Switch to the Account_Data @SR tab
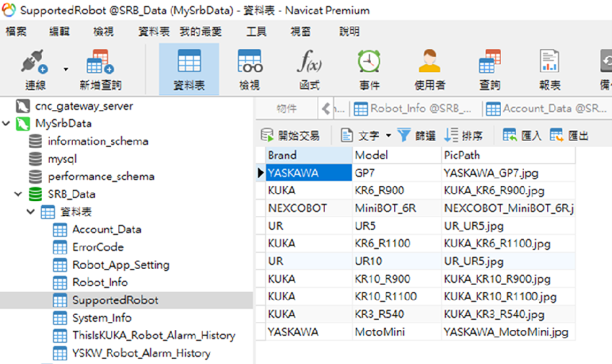The width and height of the screenshot is (612, 364). [x=546, y=109]
